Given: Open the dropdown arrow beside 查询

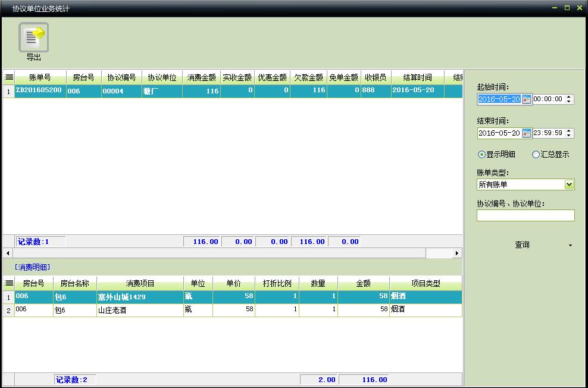Looking at the screenshot, I should [570, 246].
